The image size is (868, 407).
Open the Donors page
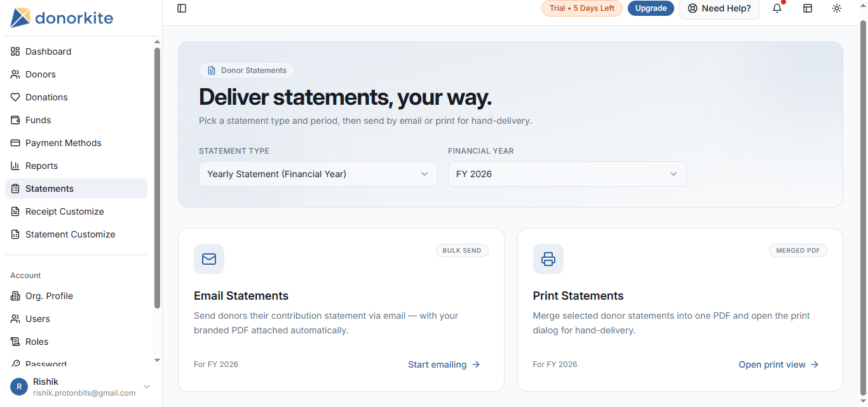pos(76,74)
